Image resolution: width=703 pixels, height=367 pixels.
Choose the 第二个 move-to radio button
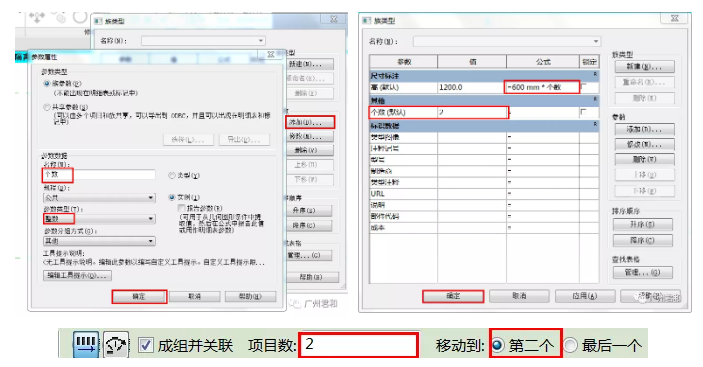[x=497, y=345]
